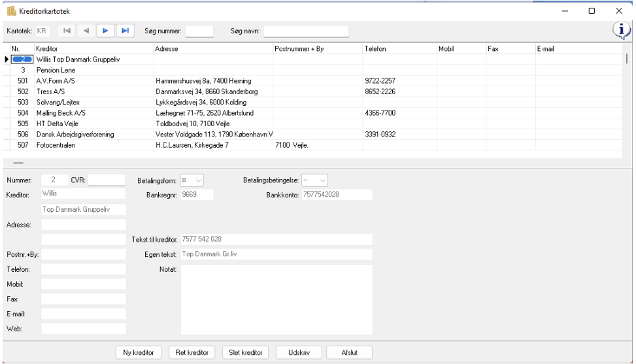636x364 pixels.
Task: Click the Slet kreditor button
Action: [x=245, y=353]
